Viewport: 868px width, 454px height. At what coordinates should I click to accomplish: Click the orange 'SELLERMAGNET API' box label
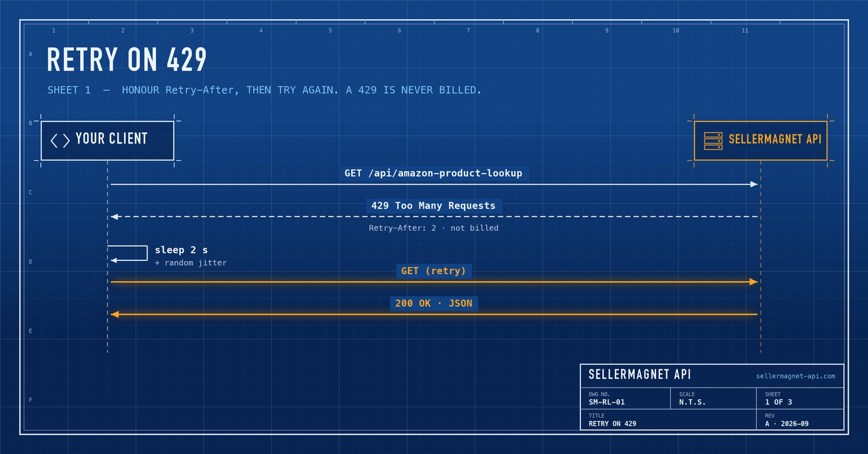pyautogui.click(x=775, y=139)
